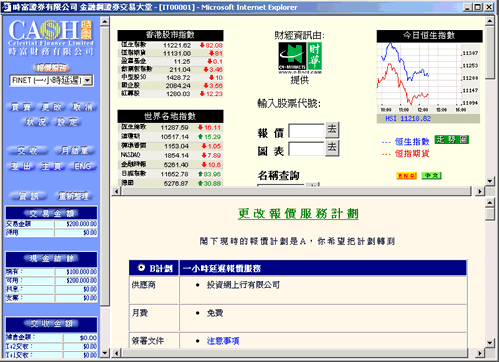Image resolution: width=499 pixels, height=362 pixels.
Task: Open the green 走勢圖 trend chart button
Action: pos(451,140)
